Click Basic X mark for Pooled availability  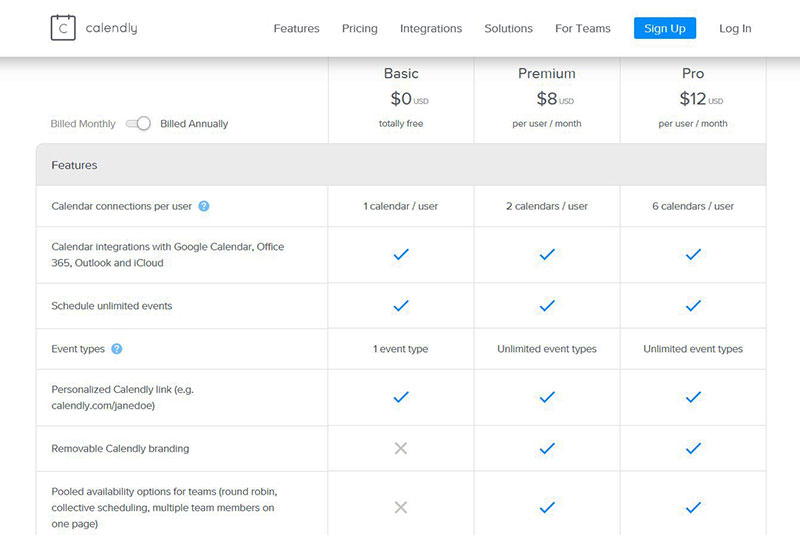tap(401, 507)
